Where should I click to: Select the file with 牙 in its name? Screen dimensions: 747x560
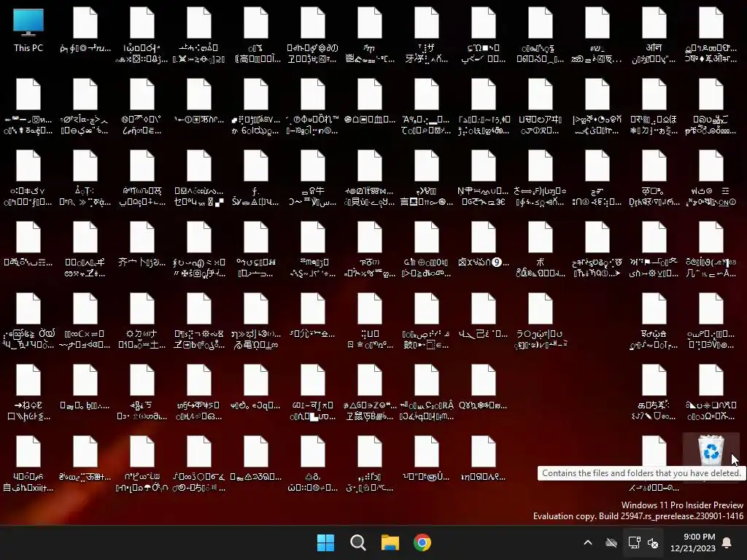click(426, 36)
